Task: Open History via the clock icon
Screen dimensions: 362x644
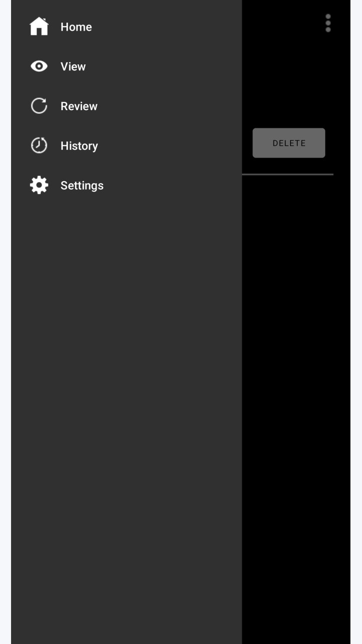Action: (39, 145)
